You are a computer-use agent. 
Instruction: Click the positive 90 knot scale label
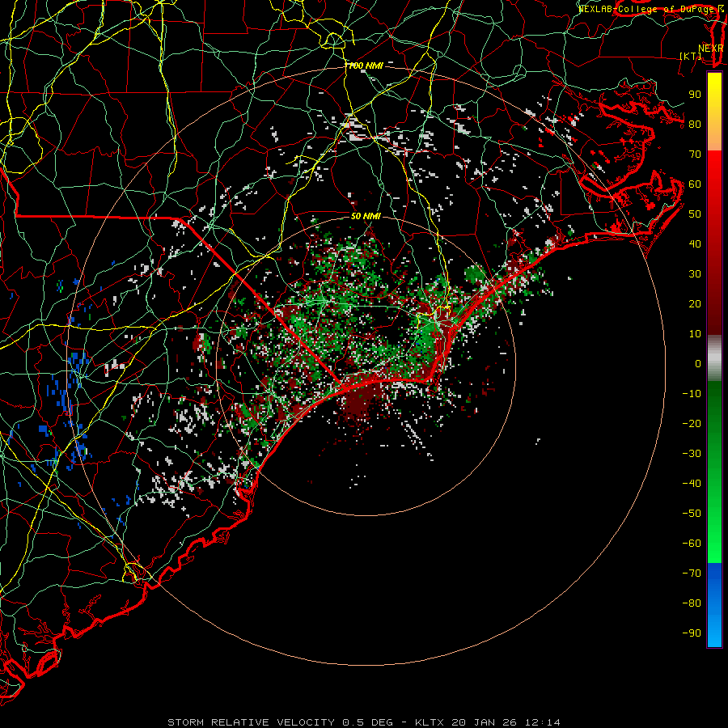point(695,95)
